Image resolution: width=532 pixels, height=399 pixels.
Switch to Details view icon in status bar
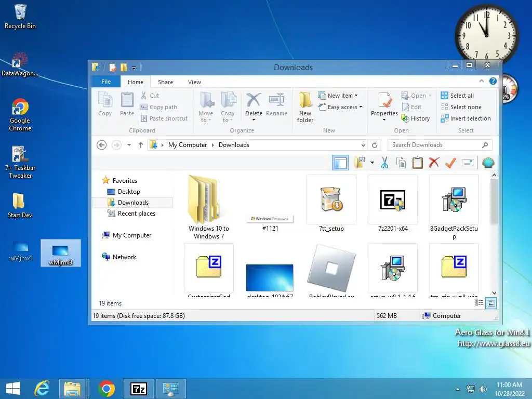click(479, 303)
